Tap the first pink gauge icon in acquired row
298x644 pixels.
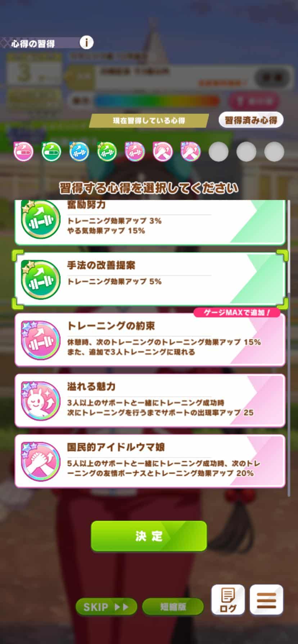coord(23,151)
